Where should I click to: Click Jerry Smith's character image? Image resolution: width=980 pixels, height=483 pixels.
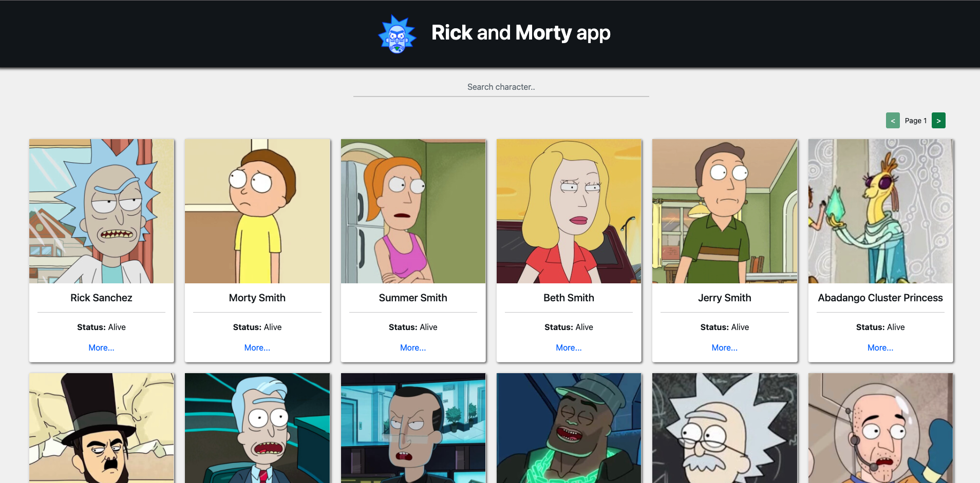click(x=724, y=211)
